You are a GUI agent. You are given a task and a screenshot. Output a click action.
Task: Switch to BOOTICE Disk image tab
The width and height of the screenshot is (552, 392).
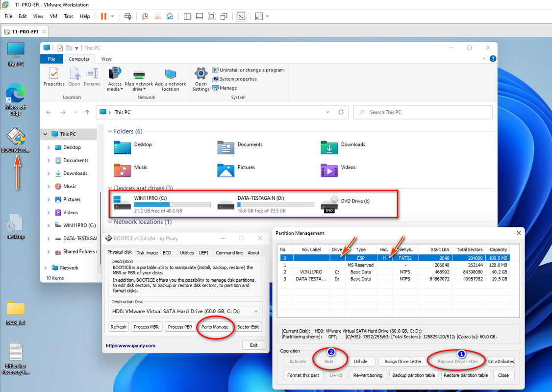pyautogui.click(x=147, y=253)
